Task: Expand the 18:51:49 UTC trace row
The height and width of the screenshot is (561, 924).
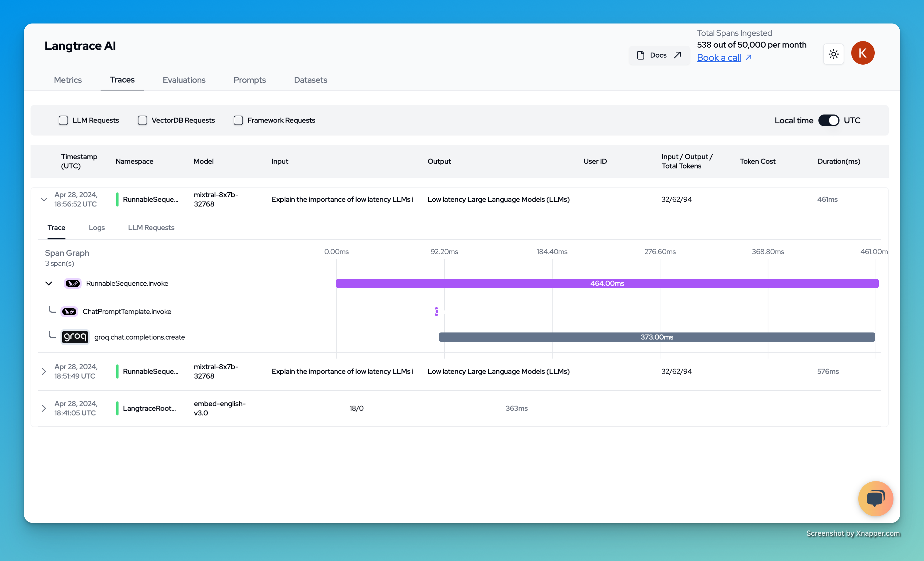Action: [x=44, y=372]
